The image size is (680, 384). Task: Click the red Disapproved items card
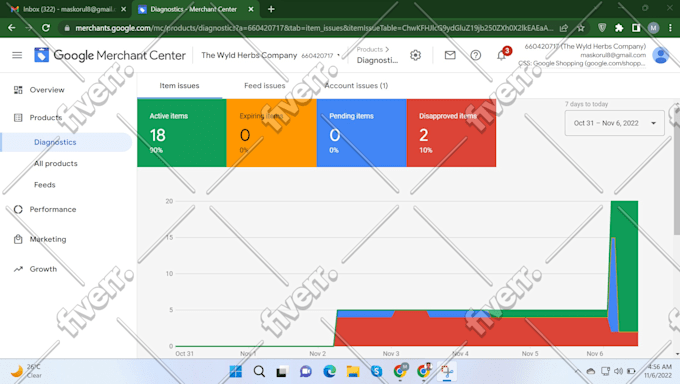[x=451, y=133]
